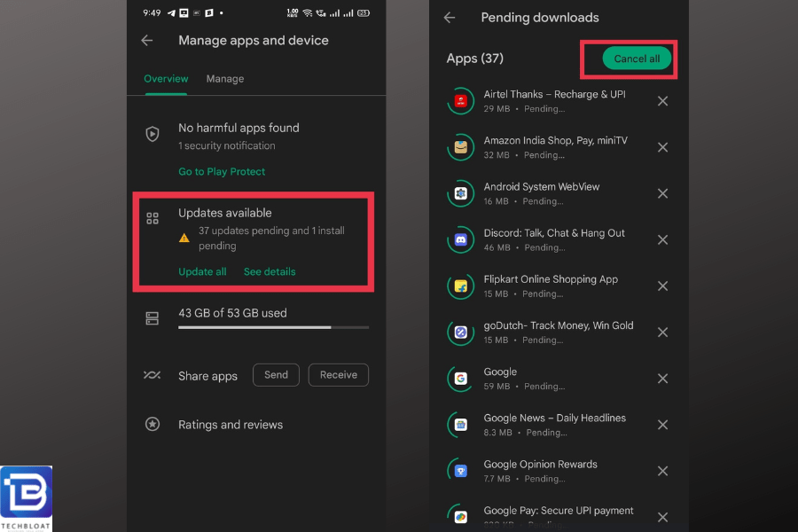The width and height of the screenshot is (798, 532).
Task: Tap the Google app icon
Action: point(460,379)
